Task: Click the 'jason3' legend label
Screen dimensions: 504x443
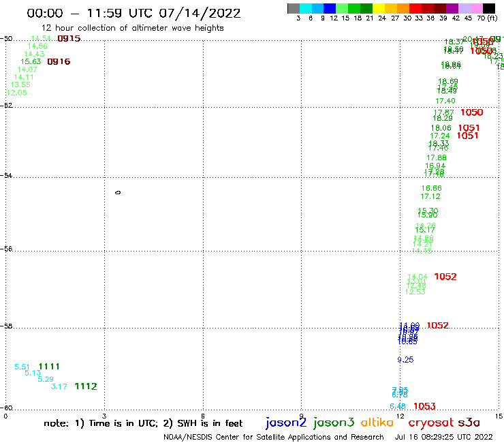Action: 334,423
